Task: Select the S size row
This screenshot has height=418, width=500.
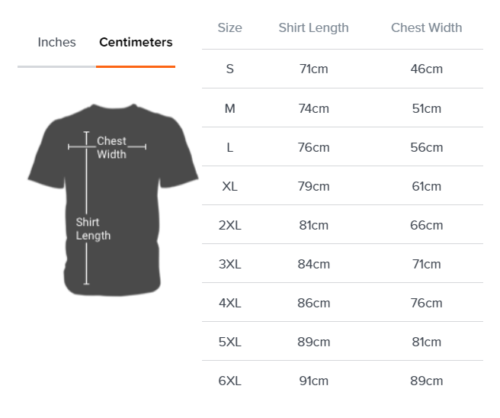Action: click(342, 69)
